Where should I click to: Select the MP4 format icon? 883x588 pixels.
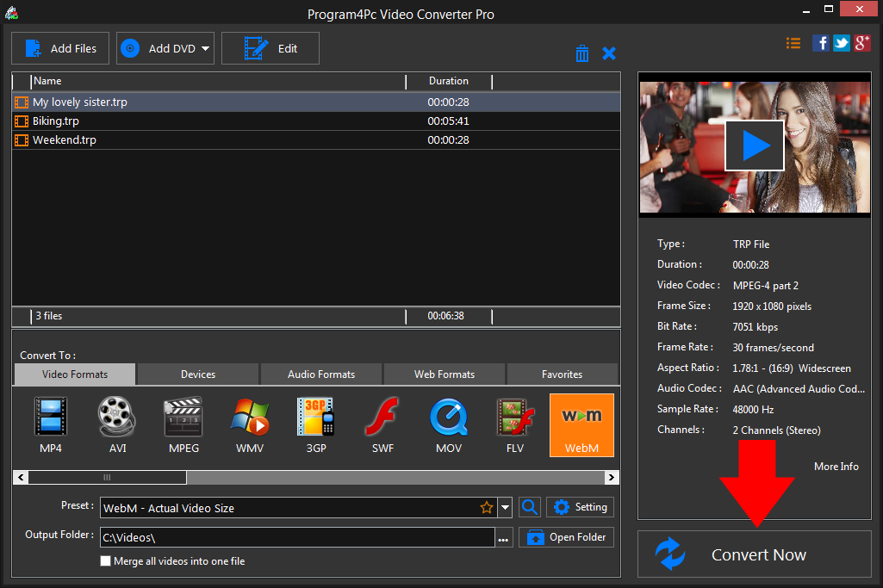tap(50, 424)
